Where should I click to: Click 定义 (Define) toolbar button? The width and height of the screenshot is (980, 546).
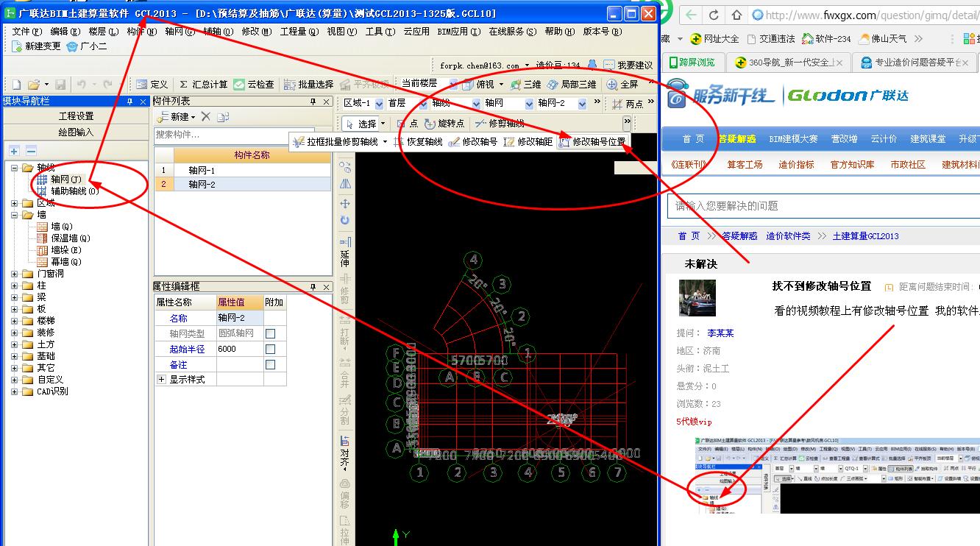point(152,85)
